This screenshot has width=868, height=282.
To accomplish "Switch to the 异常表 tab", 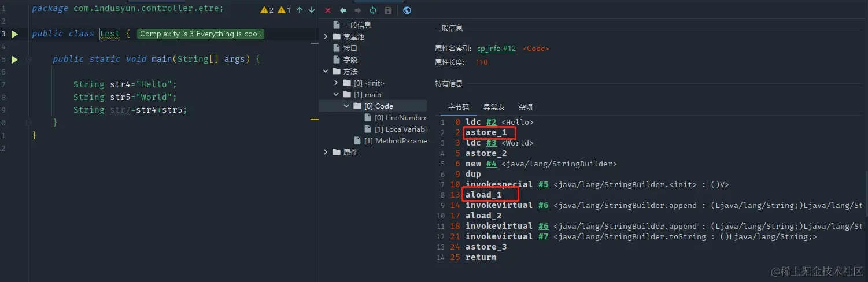I will [x=494, y=107].
